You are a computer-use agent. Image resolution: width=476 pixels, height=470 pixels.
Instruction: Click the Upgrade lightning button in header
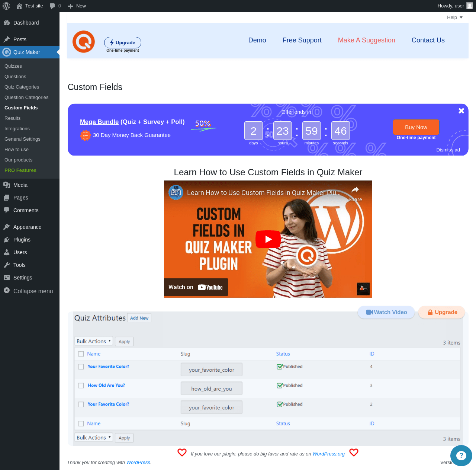(x=123, y=42)
